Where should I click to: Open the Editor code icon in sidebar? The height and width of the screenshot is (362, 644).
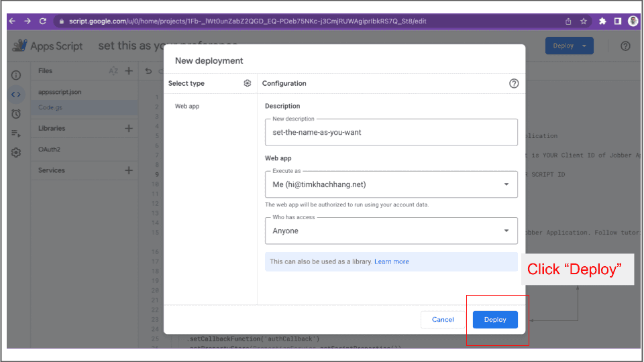[16, 95]
